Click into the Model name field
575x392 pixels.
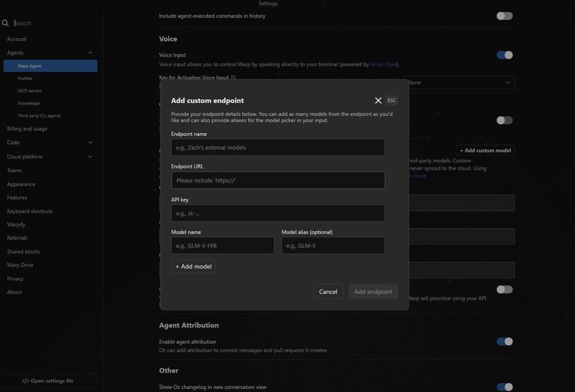tap(223, 246)
